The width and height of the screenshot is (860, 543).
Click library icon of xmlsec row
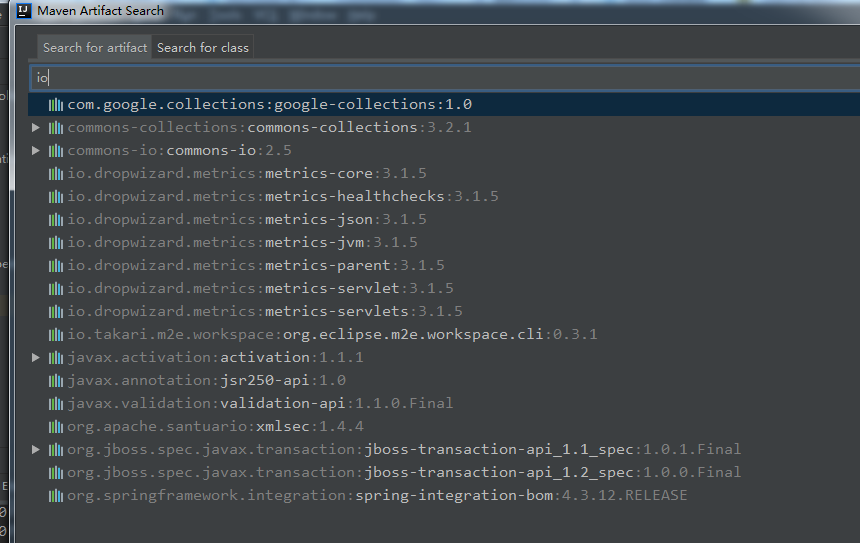tap(55, 427)
